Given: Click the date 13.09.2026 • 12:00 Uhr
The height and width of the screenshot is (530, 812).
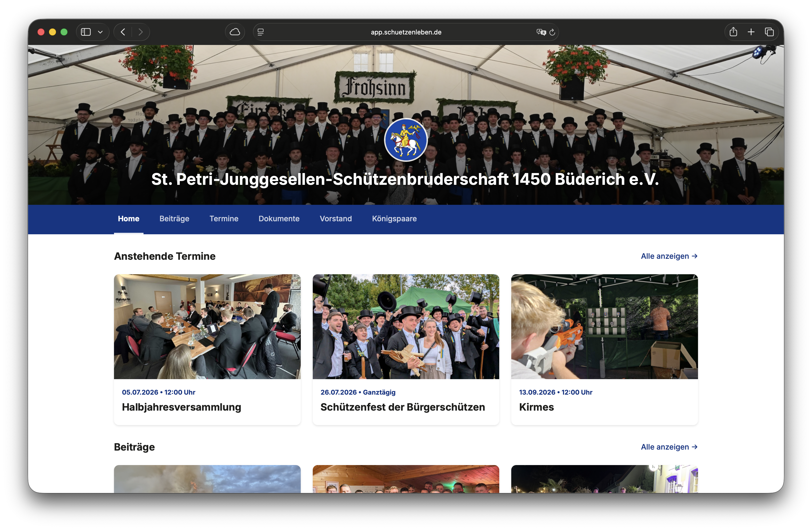Looking at the screenshot, I should click(555, 392).
